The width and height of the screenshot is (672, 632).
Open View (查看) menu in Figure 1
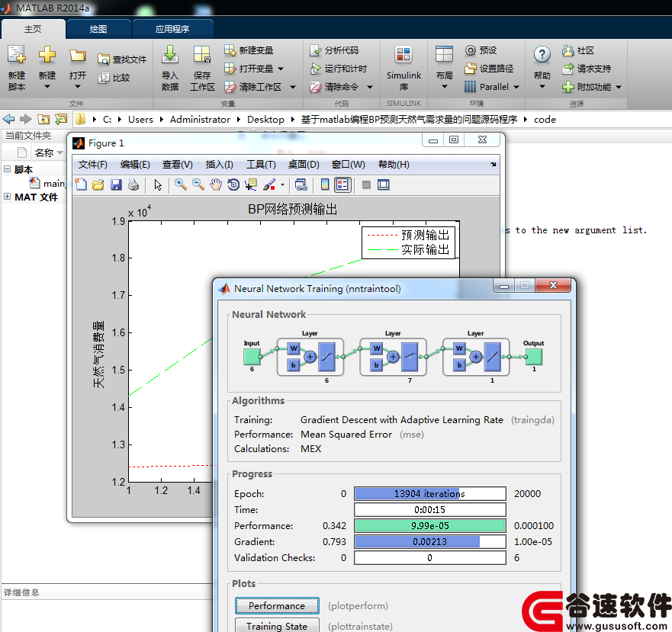(x=178, y=165)
